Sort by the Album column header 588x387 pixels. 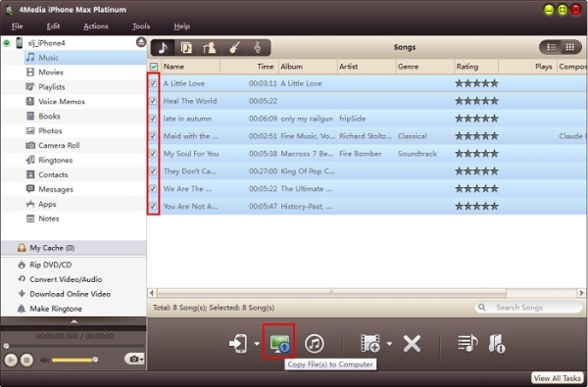309,67
